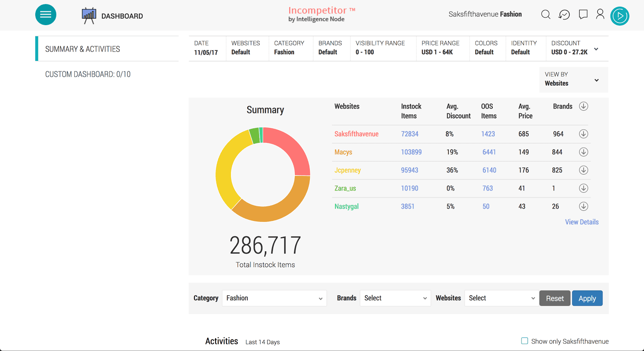Open the Brands Select dropdown

tap(395, 298)
